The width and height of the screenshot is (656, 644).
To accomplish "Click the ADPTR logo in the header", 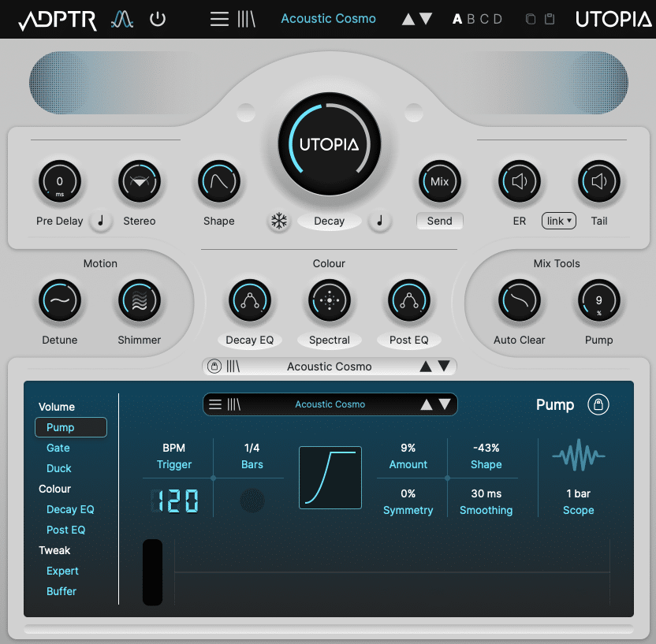I will [x=58, y=20].
